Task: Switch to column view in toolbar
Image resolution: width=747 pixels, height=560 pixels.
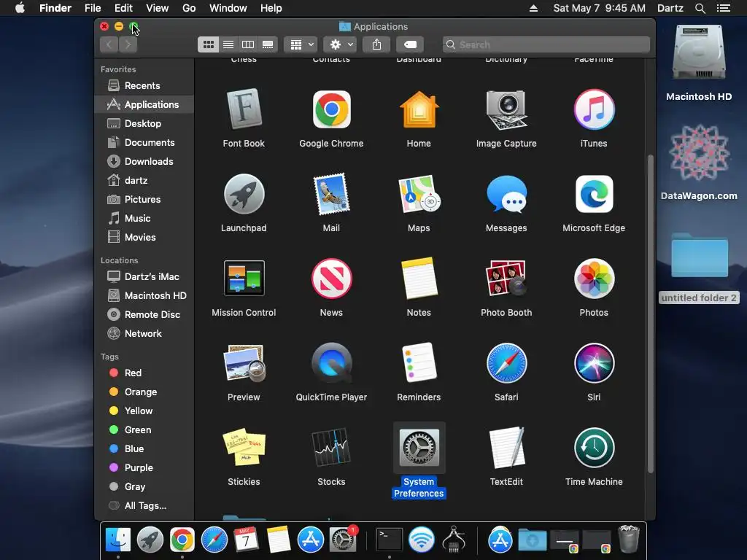Action: click(248, 44)
